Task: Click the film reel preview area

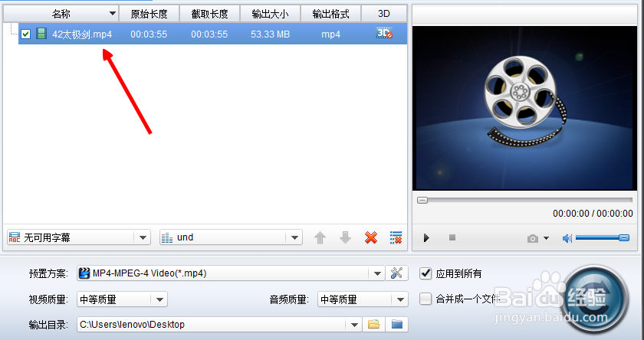Action: point(524,108)
